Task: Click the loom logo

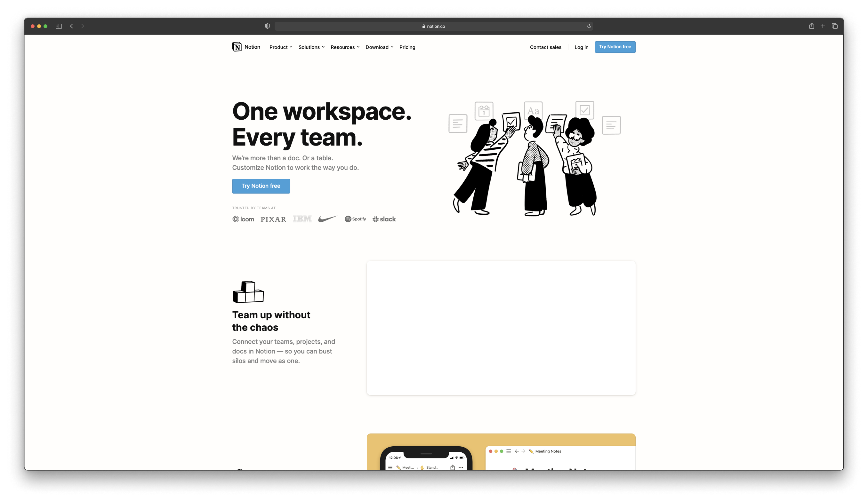Action: pyautogui.click(x=243, y=219)
